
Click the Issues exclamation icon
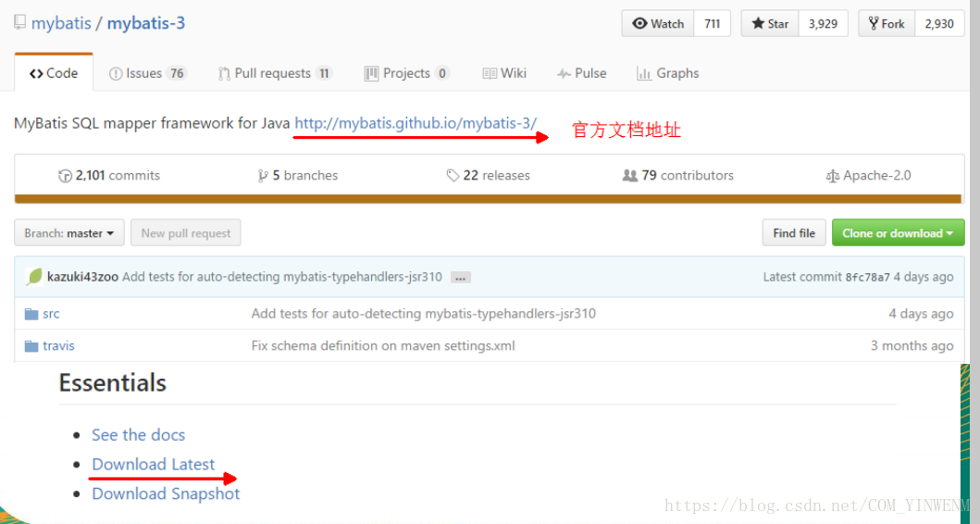116,74
